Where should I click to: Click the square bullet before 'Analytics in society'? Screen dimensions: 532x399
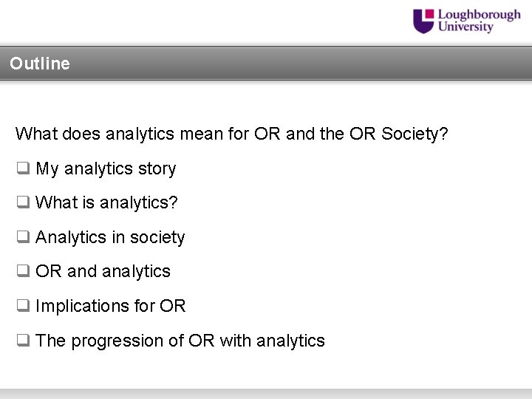coord(23,237)
